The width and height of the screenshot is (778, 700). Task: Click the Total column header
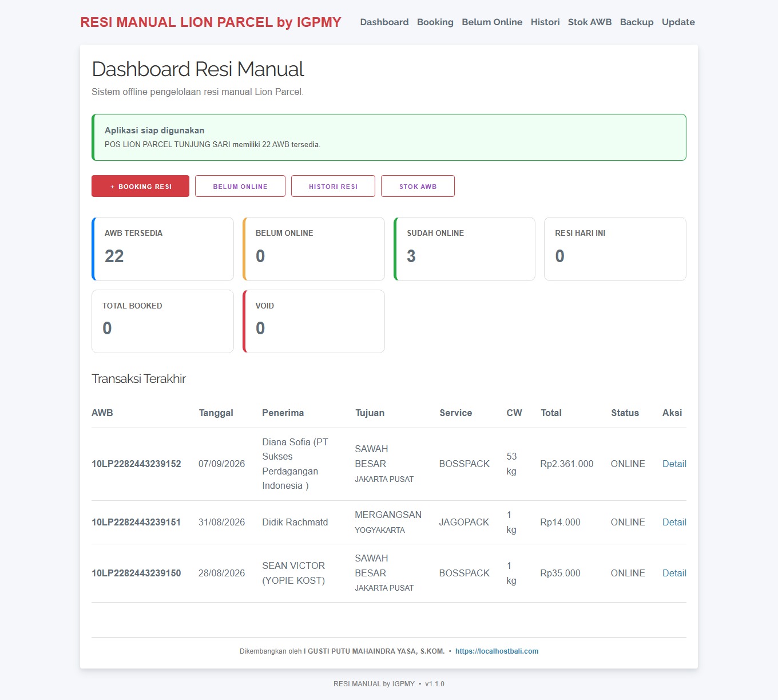tap(551, 413)
